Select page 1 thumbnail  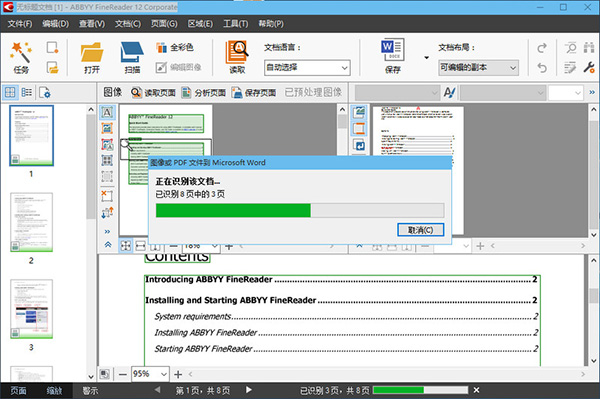click(x=31, y=135)
